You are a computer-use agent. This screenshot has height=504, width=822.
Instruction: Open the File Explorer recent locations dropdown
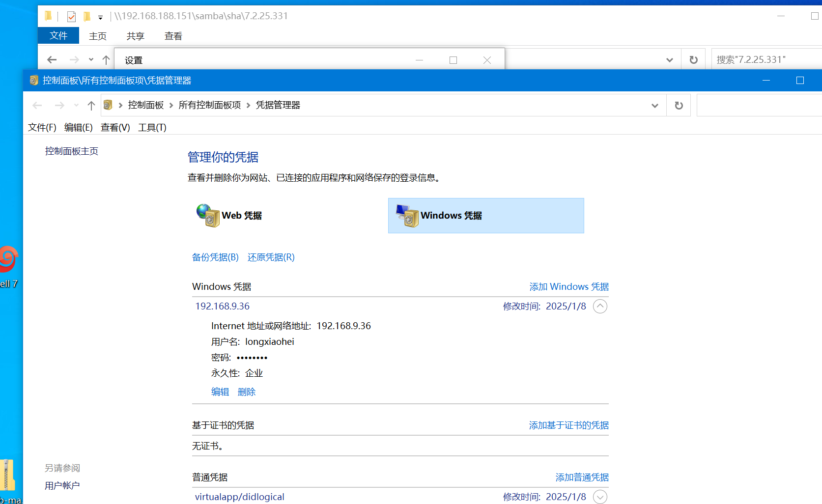coord(91,59)
